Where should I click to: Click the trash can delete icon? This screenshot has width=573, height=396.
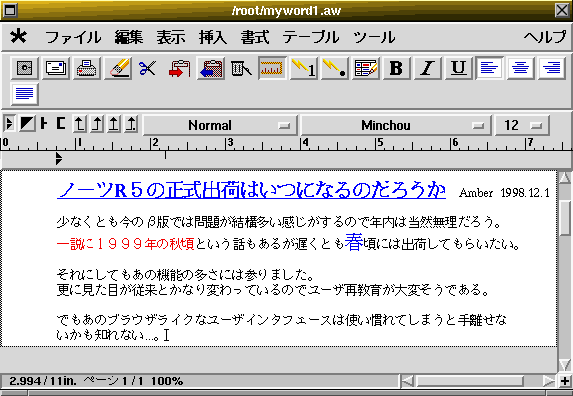(x=241, y=68)
